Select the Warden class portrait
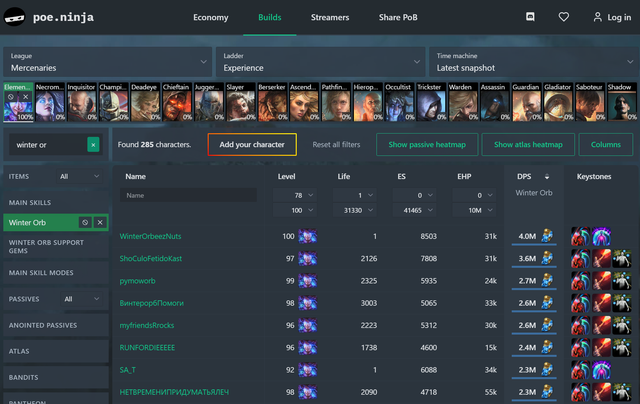Image resolution: width=640 pixels, height=404 pixels. tap(463, 102)
